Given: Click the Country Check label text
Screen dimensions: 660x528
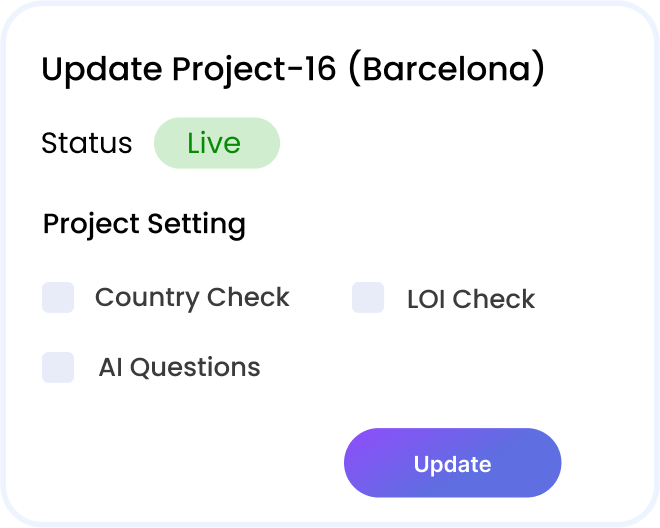Looking at the screenshot, I should (192, 298).
